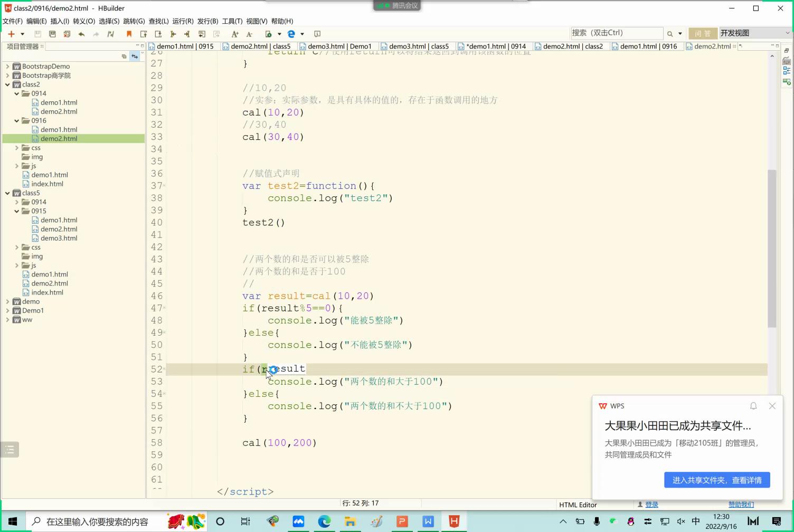This screenshot has width=794, height=532.
Task: Toggle link-with-editor icon in project manager
Action: [135, 56]
